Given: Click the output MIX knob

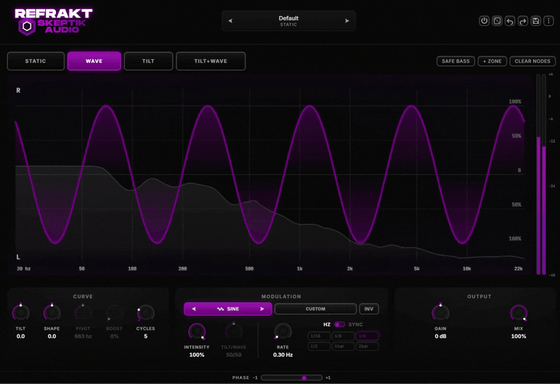Looking at the screenshot, I should point(518,313).
